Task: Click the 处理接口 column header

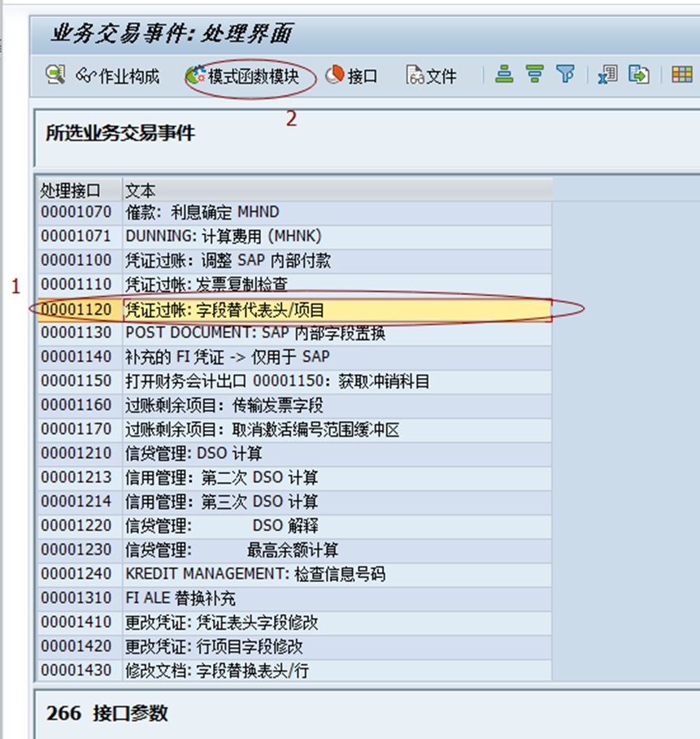Action: [80, 190]
